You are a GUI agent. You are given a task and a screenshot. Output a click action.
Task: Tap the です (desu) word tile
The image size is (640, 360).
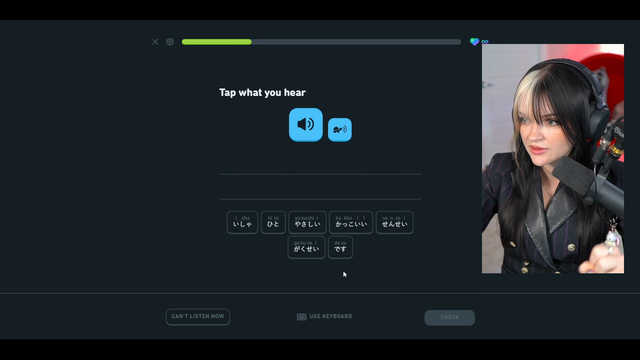[x=340, y=247]
